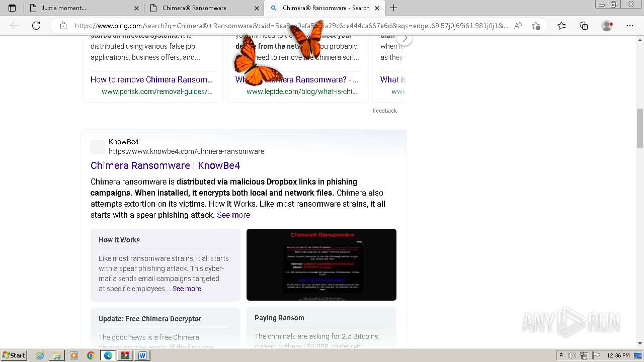Viewport: 644px width, 362px height.
Task: Launch Google Chrome from taskbar
Action: click(91, 355)
